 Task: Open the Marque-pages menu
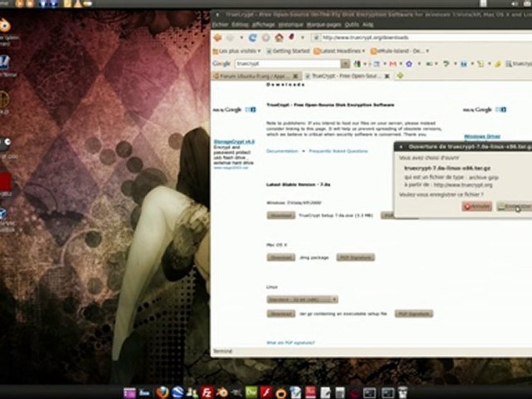(x=324, y=24)
